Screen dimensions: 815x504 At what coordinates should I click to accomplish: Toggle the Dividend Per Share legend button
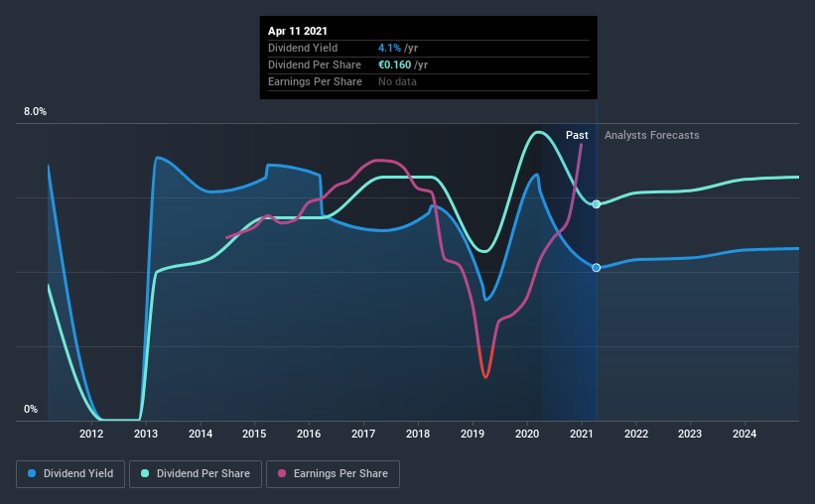coord(196,474)
